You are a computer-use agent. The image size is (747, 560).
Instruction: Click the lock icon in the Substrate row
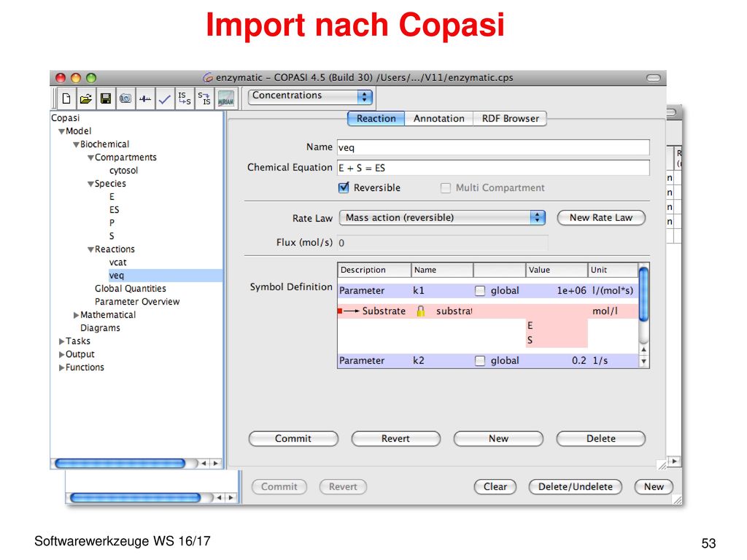point(421,311)
